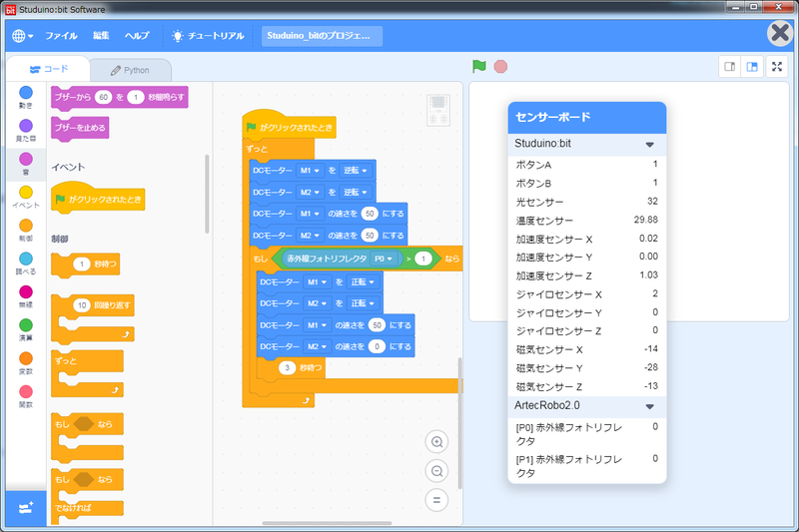This screenshot has width=799, height=532.
Task: Enter full screen stage mode
Action: [777, 67]
